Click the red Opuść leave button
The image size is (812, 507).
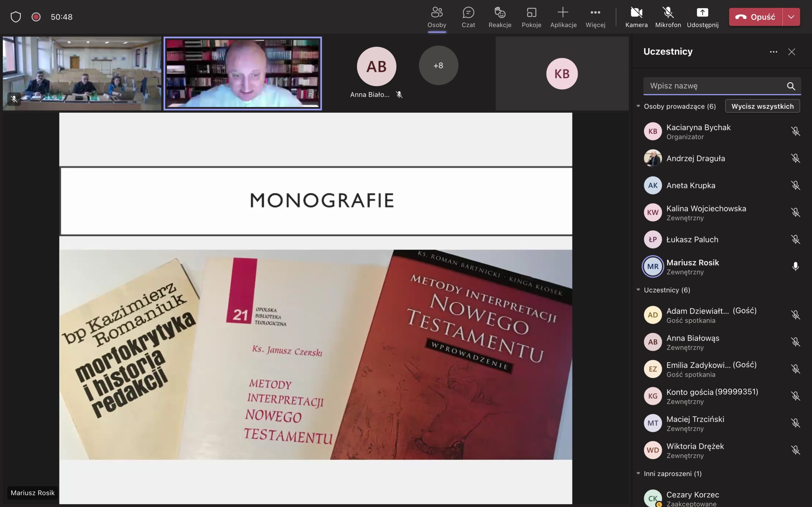[x=756, y=17]
